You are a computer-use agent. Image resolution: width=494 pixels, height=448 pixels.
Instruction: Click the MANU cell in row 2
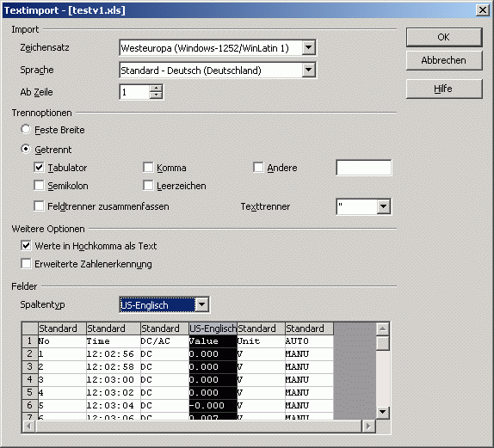(309, 354)
